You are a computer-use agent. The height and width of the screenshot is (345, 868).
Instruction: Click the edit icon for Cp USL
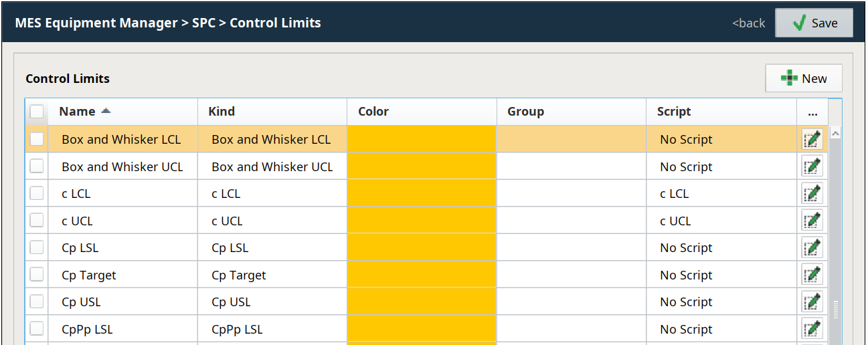[812, 302]
